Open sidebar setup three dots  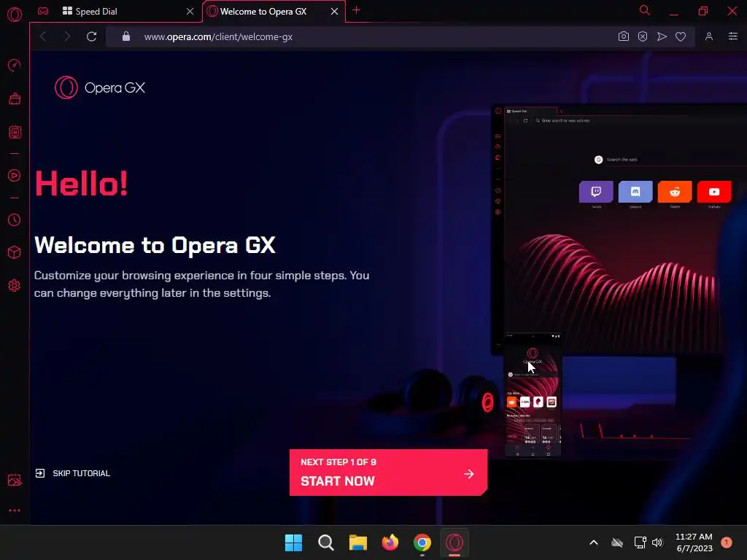click(15, 510)
